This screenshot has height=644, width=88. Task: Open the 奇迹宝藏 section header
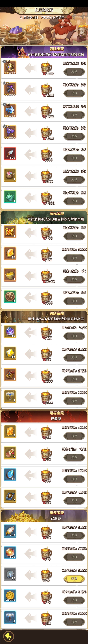[x=44, y=515]
